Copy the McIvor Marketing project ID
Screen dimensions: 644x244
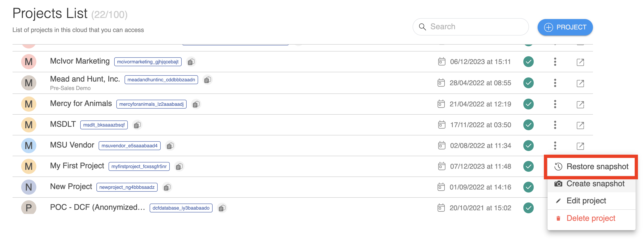[x=191, y=62]
